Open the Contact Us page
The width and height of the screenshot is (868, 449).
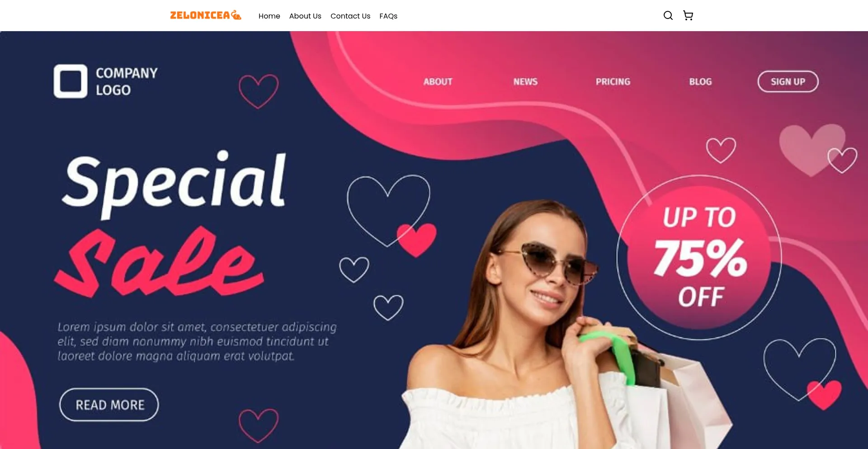[350, 16]
